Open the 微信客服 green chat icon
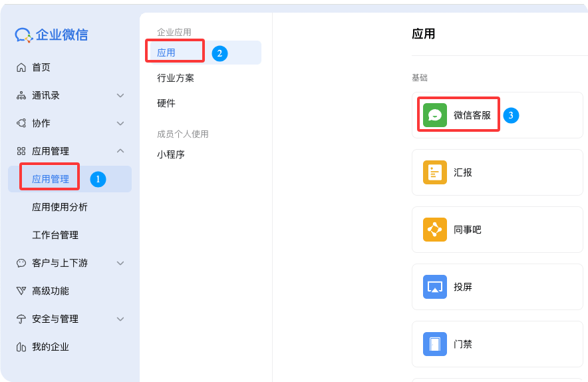The height and width of the screenshot is (382, 588). [x=435, y=115]
